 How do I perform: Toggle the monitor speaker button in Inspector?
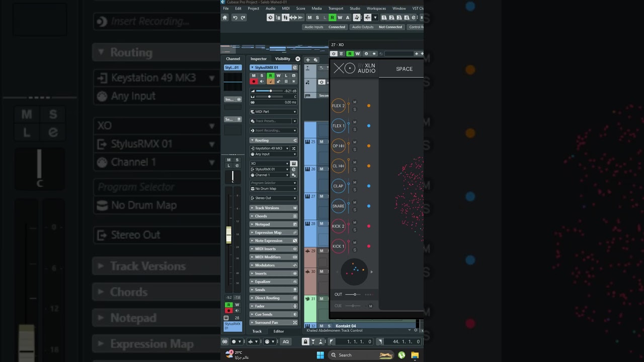point(262,81)
